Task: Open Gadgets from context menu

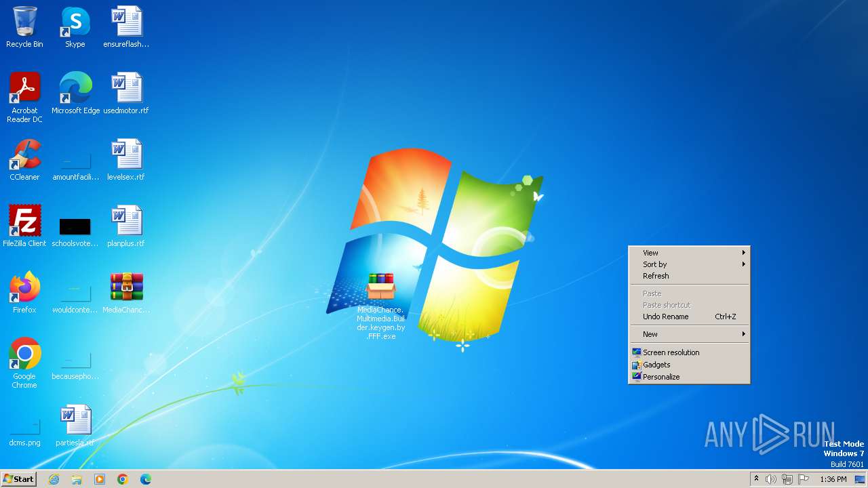Action: (x=689, y=365)
